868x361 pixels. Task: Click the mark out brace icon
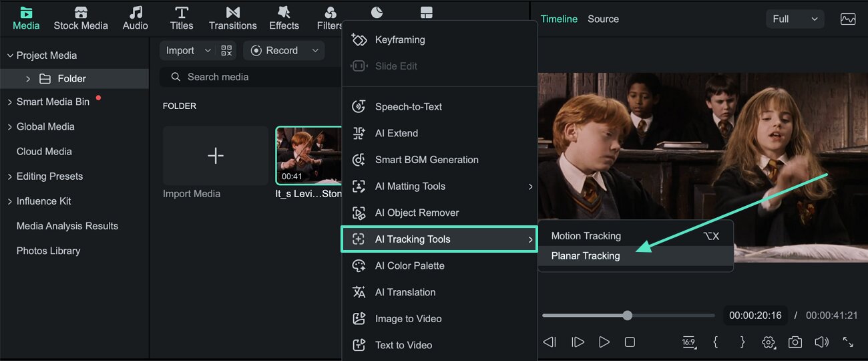[x=742, y=342]
